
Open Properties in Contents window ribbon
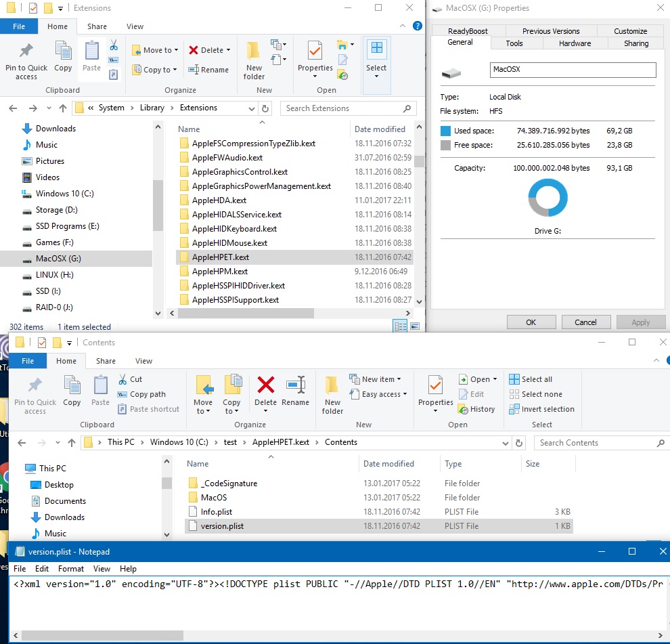click(x=435, y=394)
